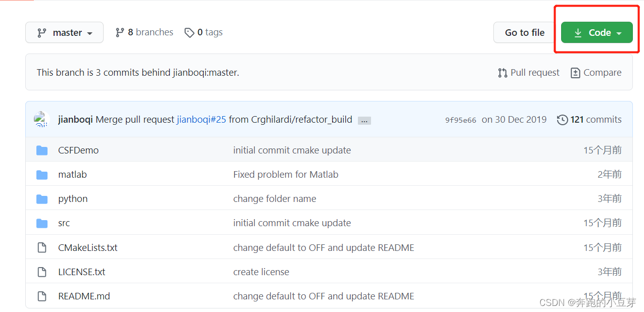Screen dimensions: 644x312
Task: Click the Compare icon
Action: click(575, 73)
